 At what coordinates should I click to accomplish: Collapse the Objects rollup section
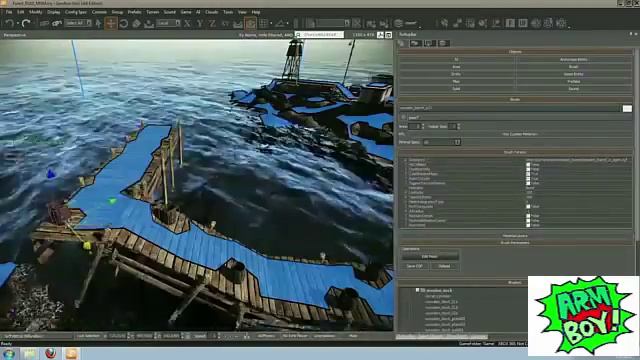tap(515, 52)
